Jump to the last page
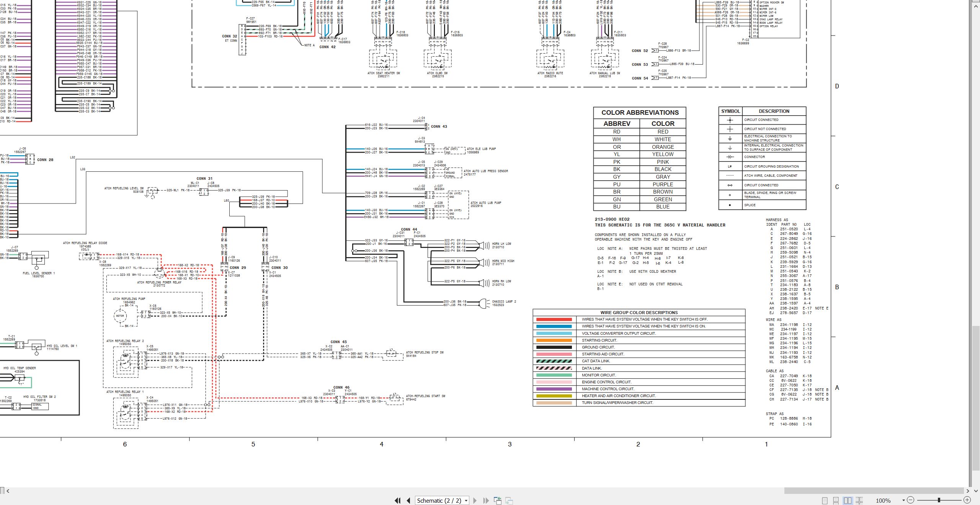The height and width of the screenshot is (505, 980). tap(486, 500)
